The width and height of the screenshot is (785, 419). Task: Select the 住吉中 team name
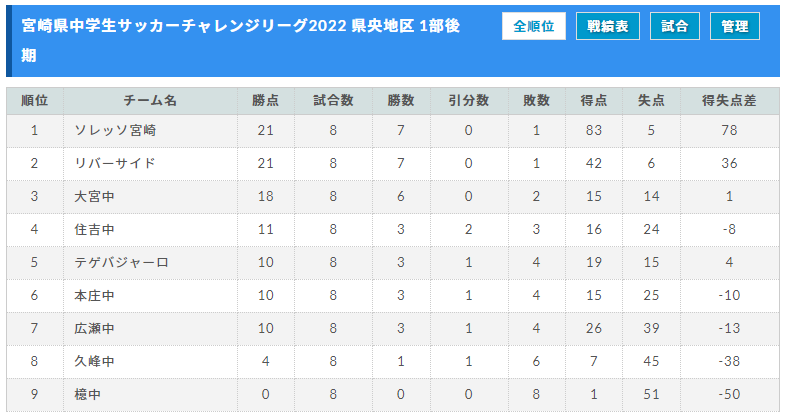(94, 229)
